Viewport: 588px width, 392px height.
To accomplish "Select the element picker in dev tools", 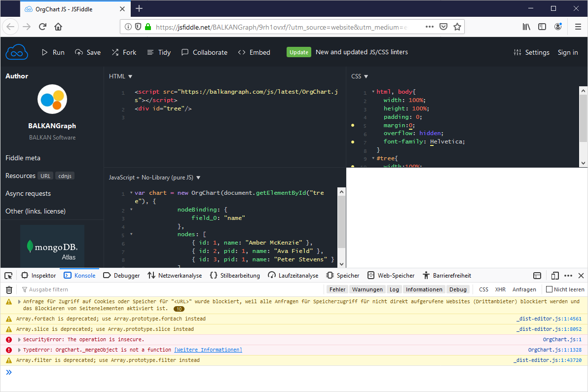I will (8, 275).
